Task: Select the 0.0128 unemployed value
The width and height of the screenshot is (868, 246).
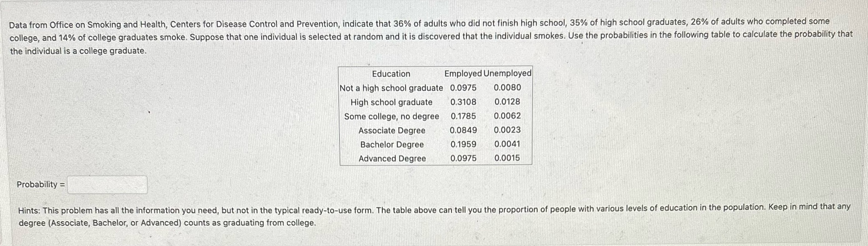Action: click(507, 102)
